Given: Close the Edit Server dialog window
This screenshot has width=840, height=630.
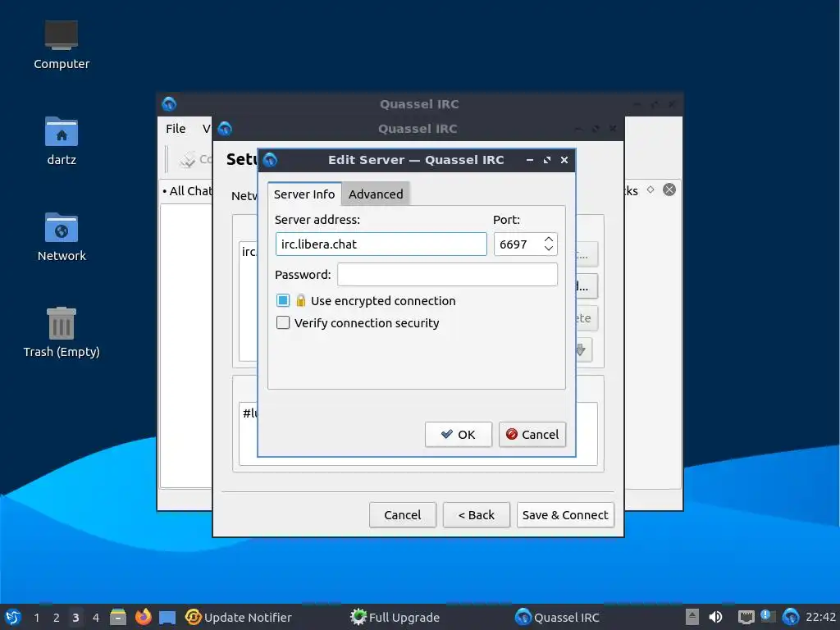Looking at the screenshot, I should pyautogui.click(x=564, y=160).
